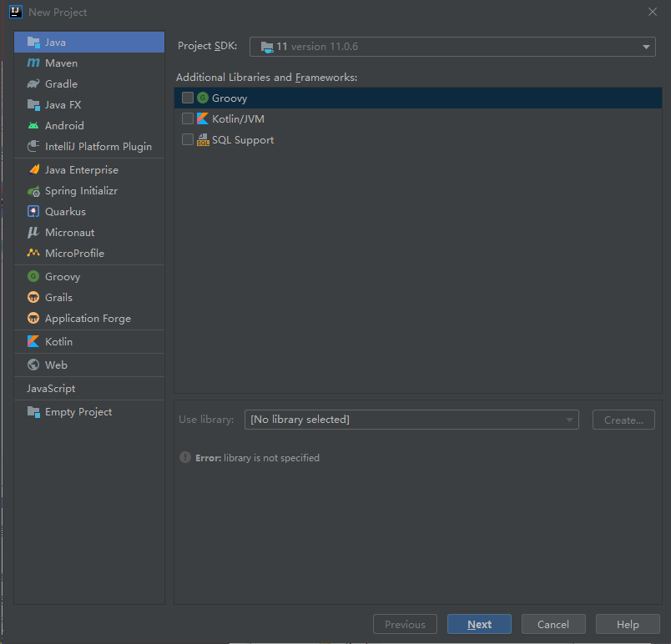Screen dimensions: 671x644
Task: Click the Empty Project folder icon
Action: (33, 411)
